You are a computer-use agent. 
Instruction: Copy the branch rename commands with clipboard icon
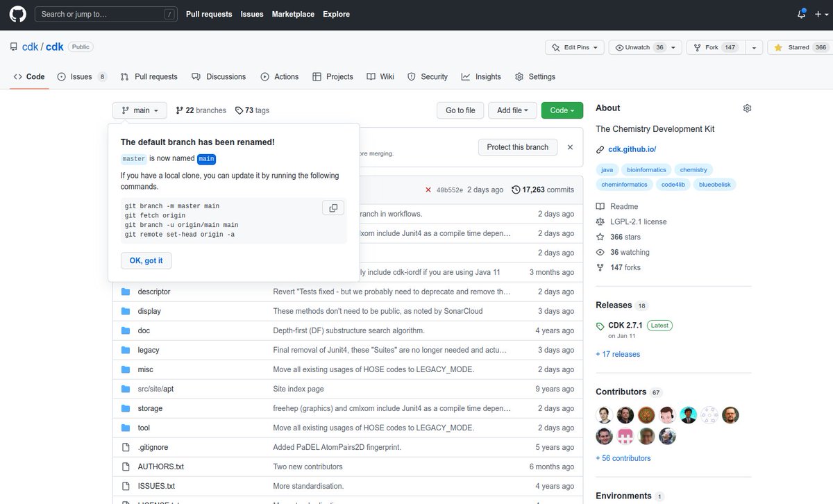333,208
